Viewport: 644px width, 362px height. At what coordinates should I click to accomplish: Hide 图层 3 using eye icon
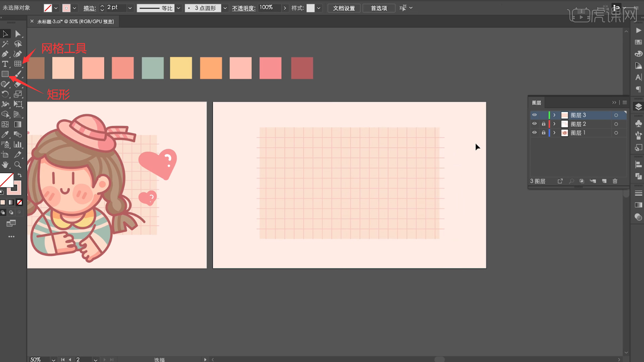pos(534,115)
